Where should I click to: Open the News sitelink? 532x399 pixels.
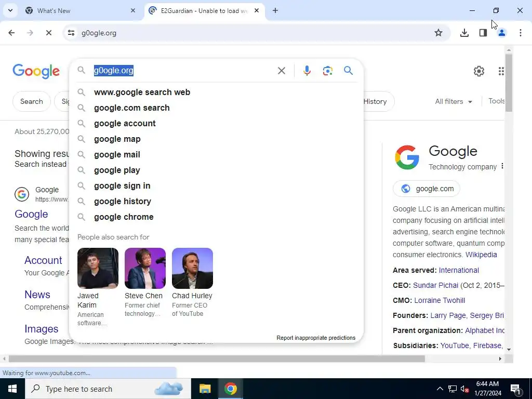37,295
